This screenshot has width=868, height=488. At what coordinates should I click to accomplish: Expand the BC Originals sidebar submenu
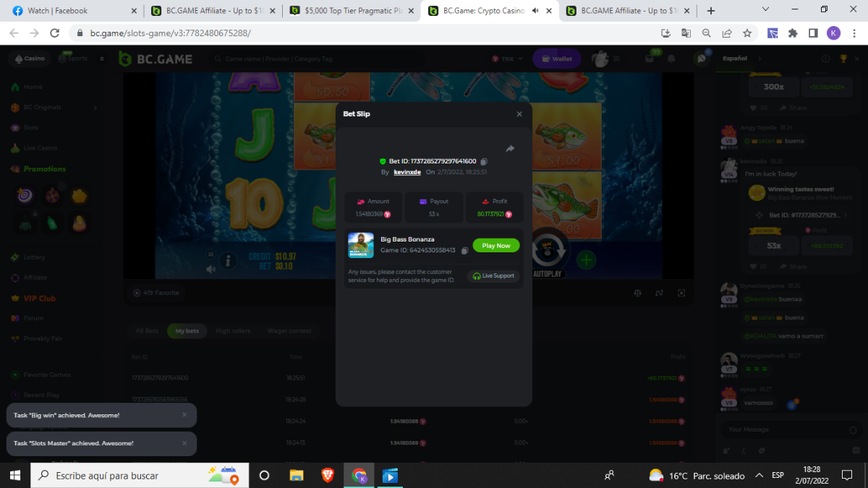95,108
